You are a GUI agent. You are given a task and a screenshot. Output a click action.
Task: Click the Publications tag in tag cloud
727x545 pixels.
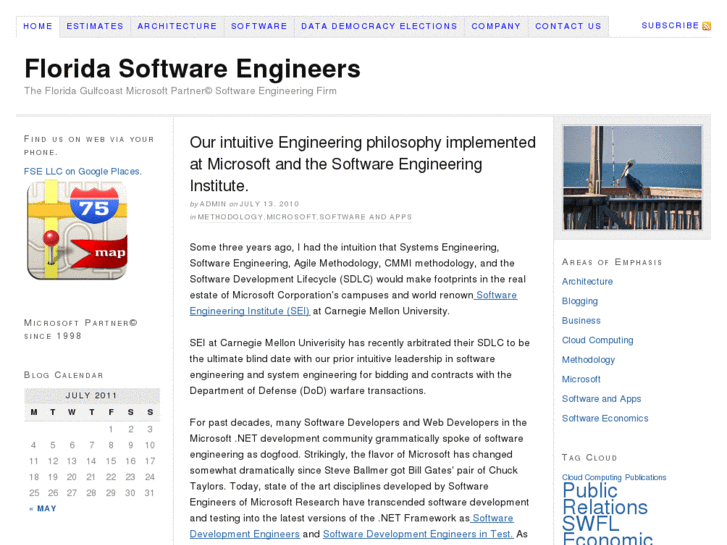click(x=645, y=477)
